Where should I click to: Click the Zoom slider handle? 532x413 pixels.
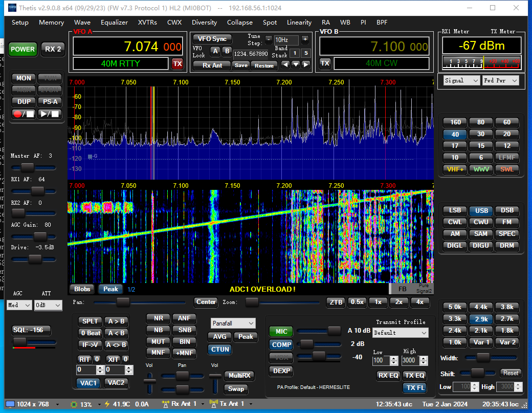point(251,302)
